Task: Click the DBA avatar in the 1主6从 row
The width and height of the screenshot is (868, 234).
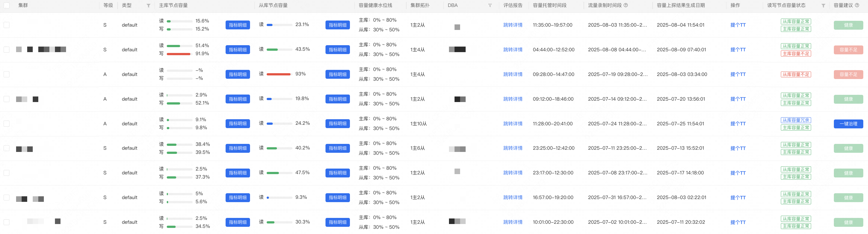Action: point(457,149)
